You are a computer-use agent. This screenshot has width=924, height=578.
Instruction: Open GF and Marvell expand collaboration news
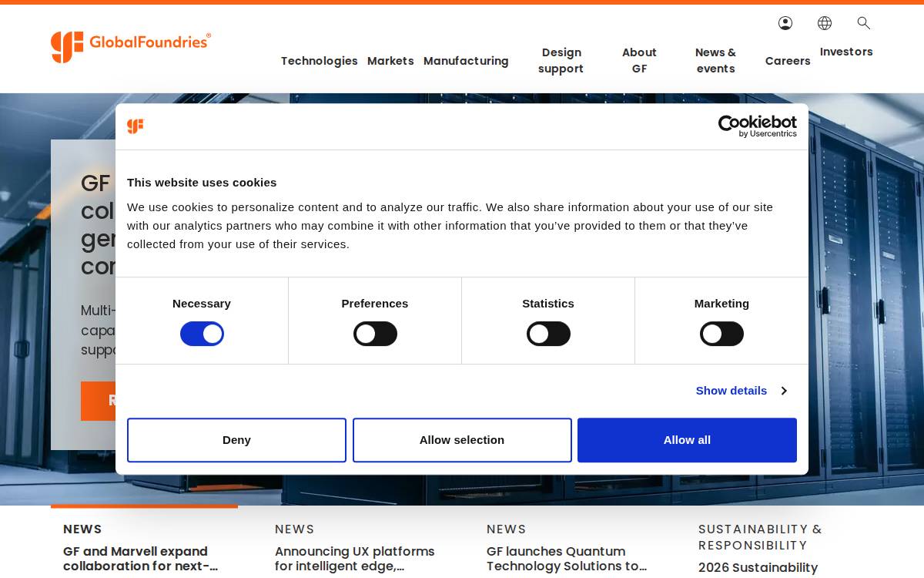click(x=141, y=559)
